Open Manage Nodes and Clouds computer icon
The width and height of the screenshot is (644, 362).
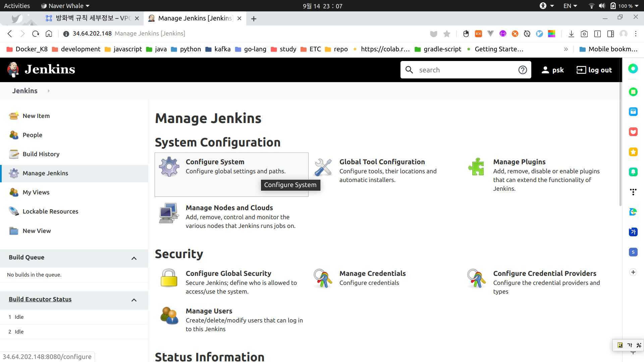(169, 213)
